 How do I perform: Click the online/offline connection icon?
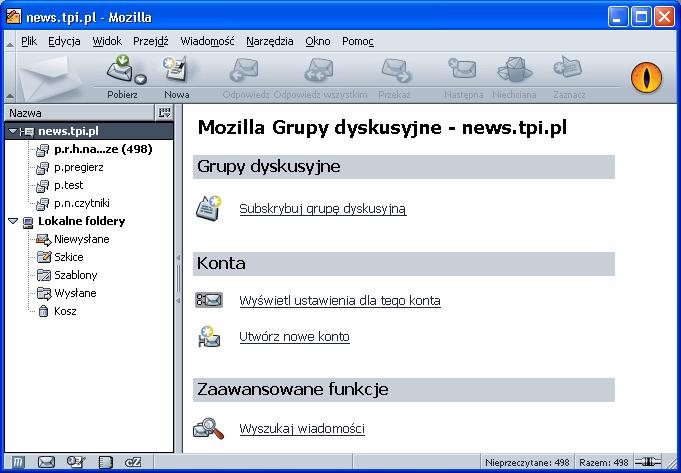click(x=649, y=462)
